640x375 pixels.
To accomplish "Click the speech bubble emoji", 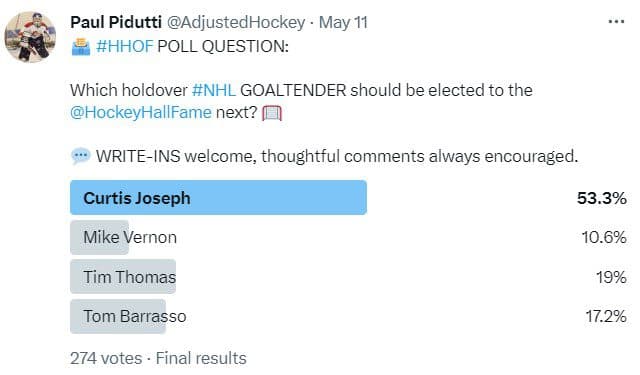I will [80, 156].
